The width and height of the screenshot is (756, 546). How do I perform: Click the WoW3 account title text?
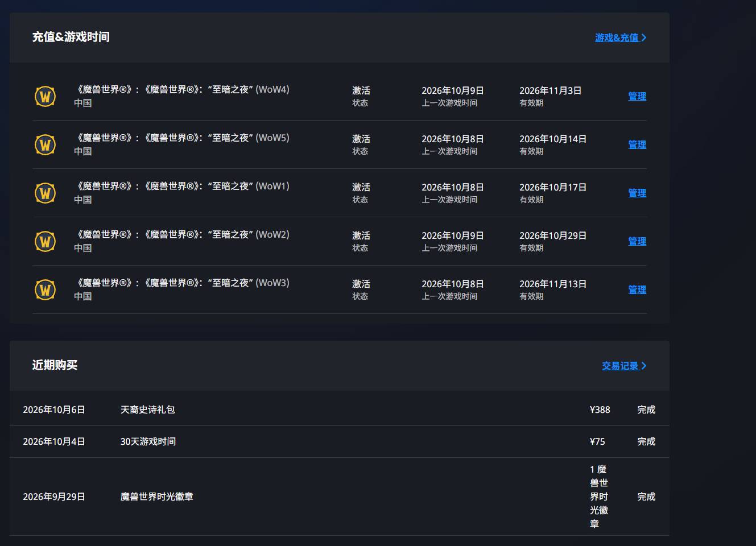tap(182, 283)
